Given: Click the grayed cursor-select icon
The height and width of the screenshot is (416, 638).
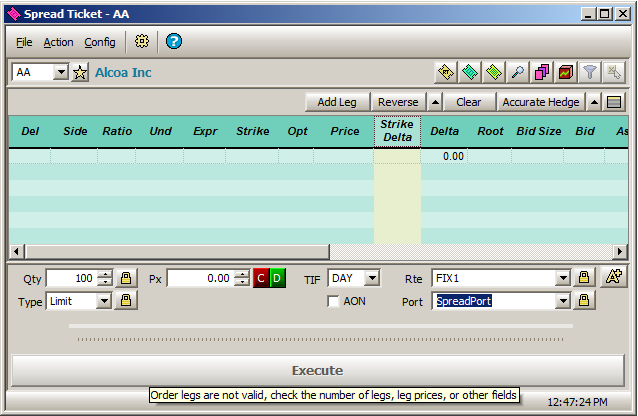Looking at the screenshot, I should click(614, 72).
